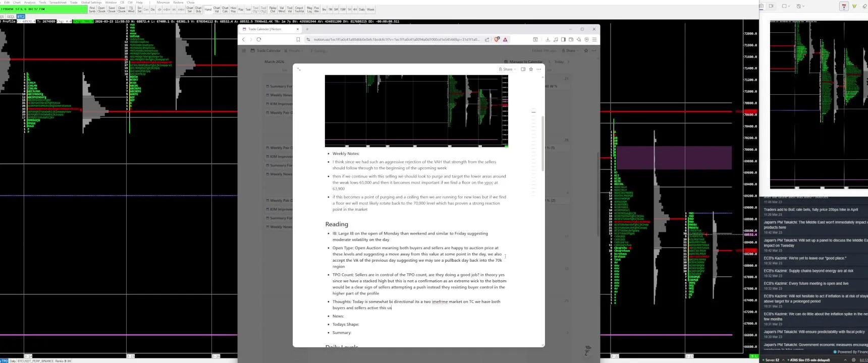Expand the Notion popup to full page

pyautogui.click(x=299, y=69)
